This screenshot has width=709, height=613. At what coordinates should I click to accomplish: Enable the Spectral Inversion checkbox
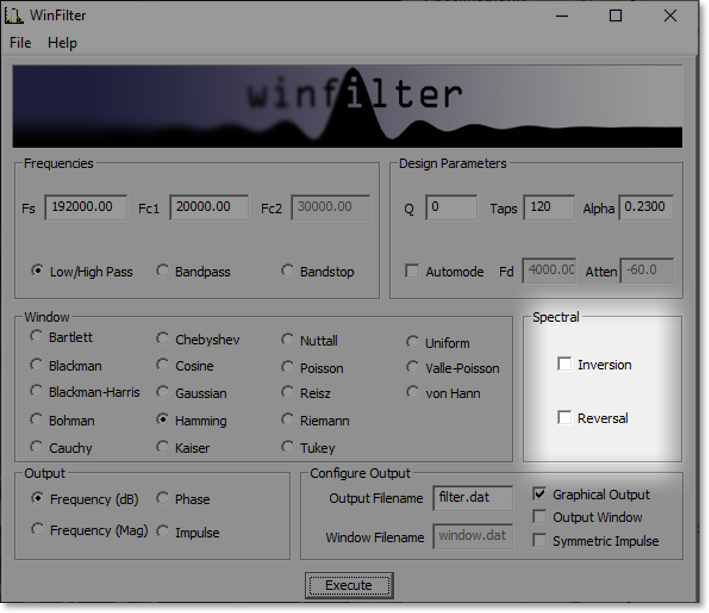565,364
